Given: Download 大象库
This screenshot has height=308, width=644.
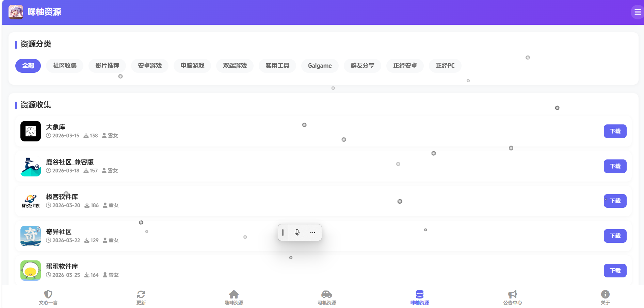Looking at the screenshot, I should point(615,131).
